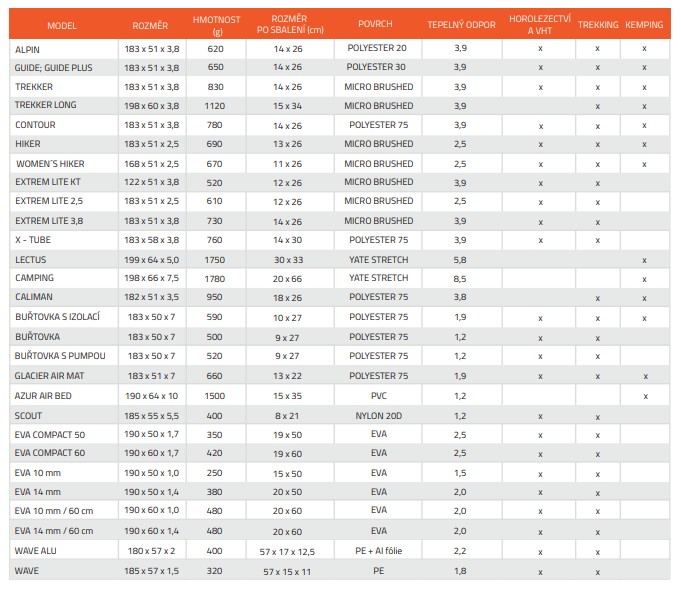Select the ALPIN model cell

[x=27, y=50]
